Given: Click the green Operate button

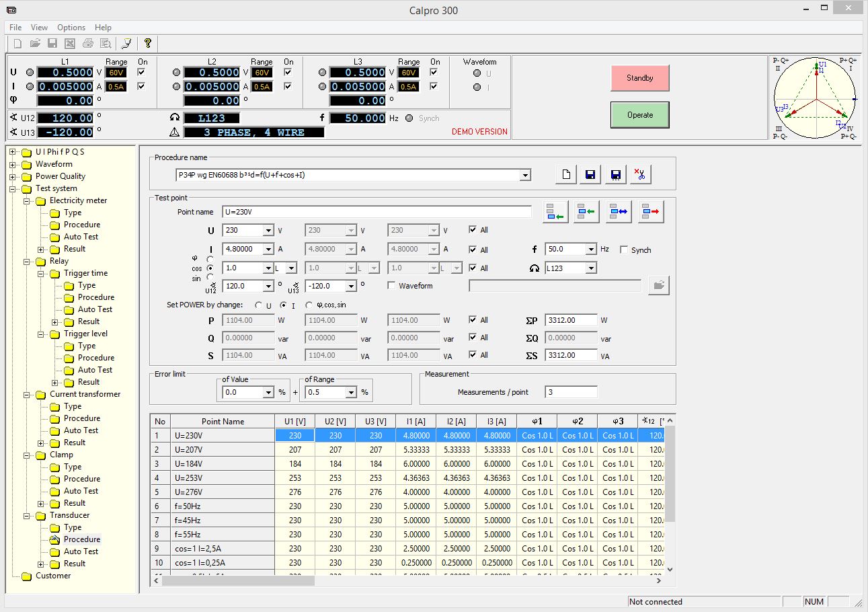Looking at the screenshot, I should point(640,115).
